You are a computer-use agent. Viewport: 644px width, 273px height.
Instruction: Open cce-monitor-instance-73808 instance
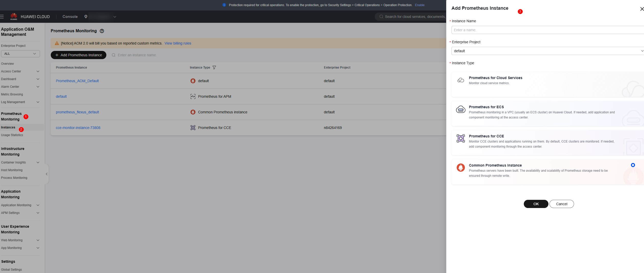click(x=78, y=128)
